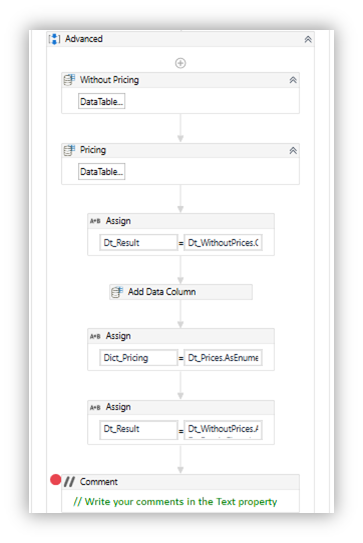Select the Add Data Column activity
Image resolution: width=363 pixels, height=543 pixels.
coord(181,292)
